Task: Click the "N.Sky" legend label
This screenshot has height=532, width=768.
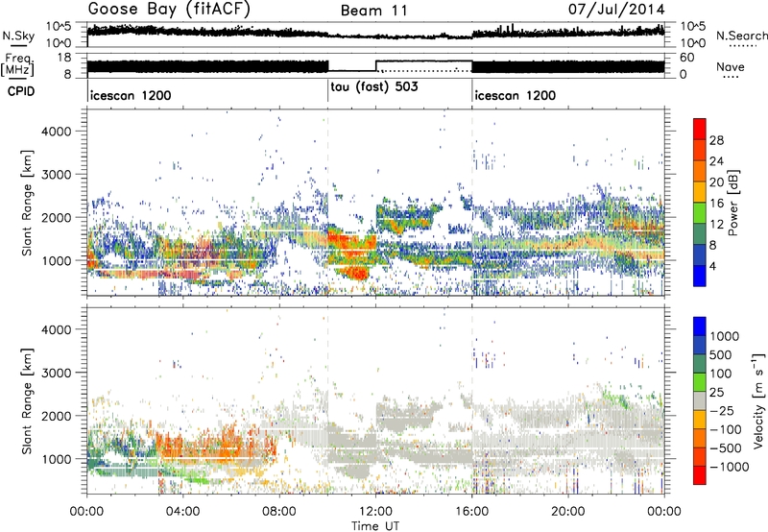Action: tap(18, 36)
